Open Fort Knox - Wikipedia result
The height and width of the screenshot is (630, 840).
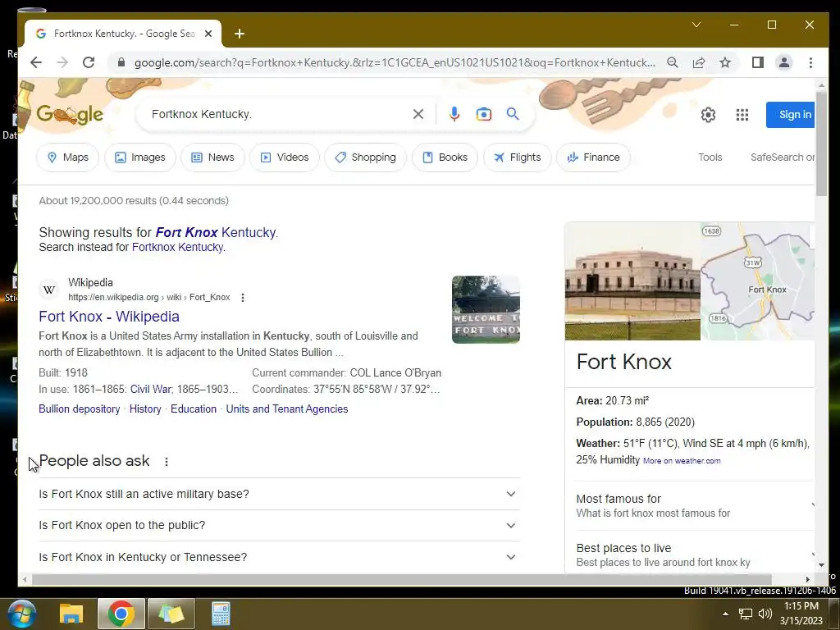pyautogui.click(x=109, y=317)
